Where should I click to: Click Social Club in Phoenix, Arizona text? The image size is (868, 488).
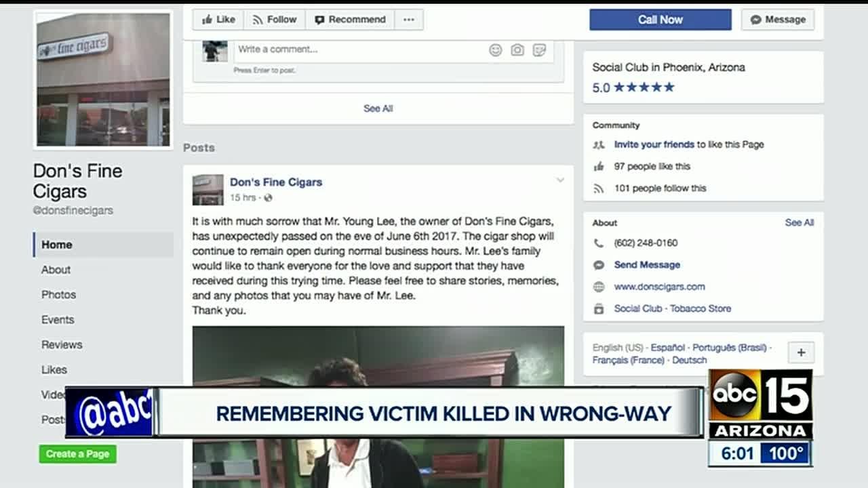coord(669,67)
